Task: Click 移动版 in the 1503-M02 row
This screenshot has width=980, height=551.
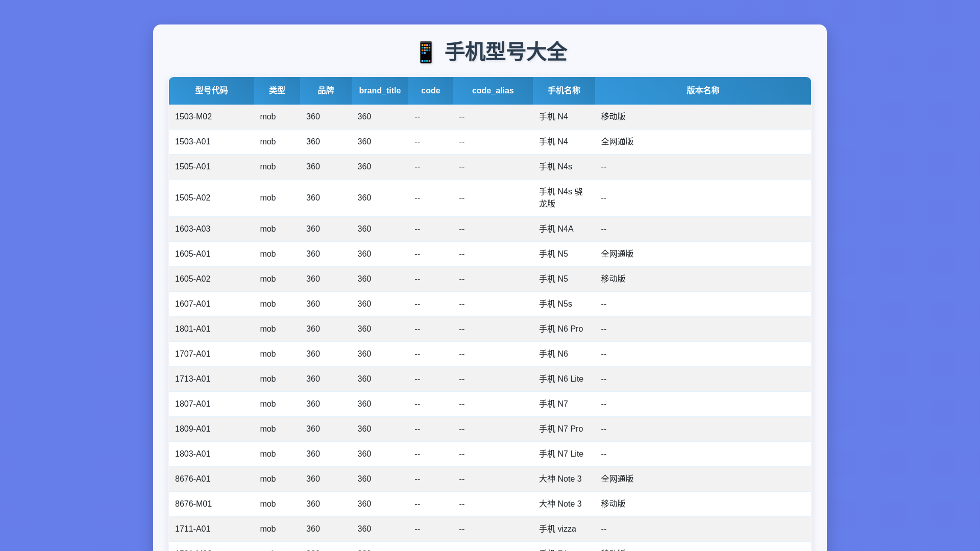Action: (x=613, y=117)
